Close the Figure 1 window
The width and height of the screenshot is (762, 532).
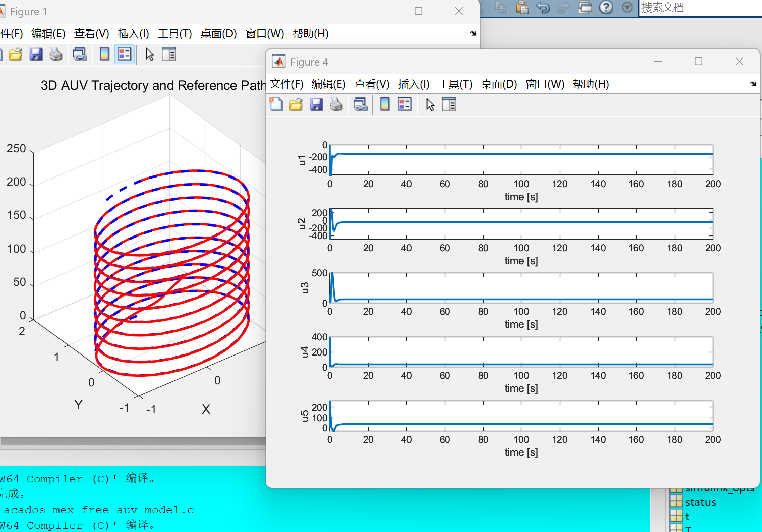click(459, 11)
